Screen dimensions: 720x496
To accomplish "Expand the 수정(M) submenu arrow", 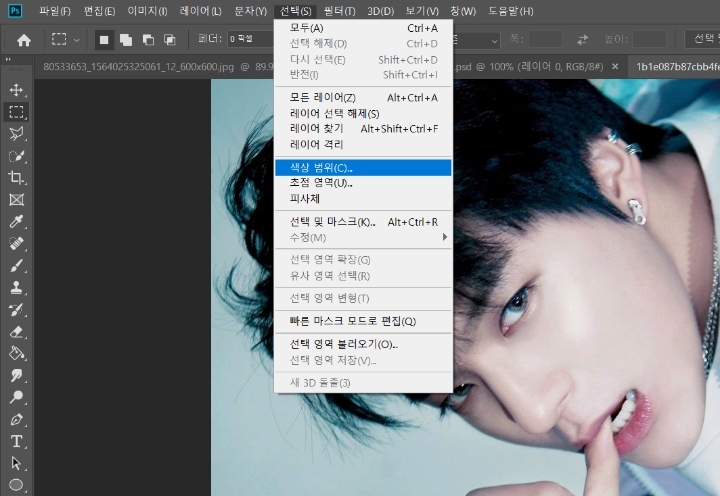I will [444, 237].
